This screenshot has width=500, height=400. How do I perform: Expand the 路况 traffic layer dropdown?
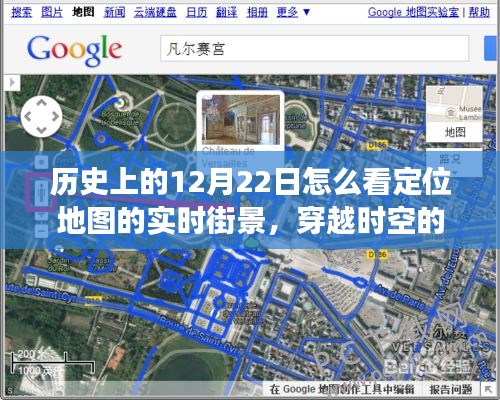pos(454,162)
